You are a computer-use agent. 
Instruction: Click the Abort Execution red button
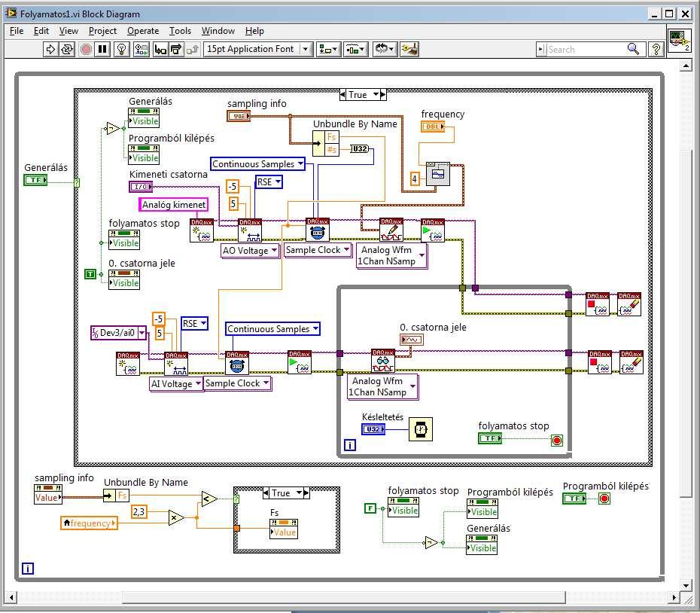tap(86, 49)
